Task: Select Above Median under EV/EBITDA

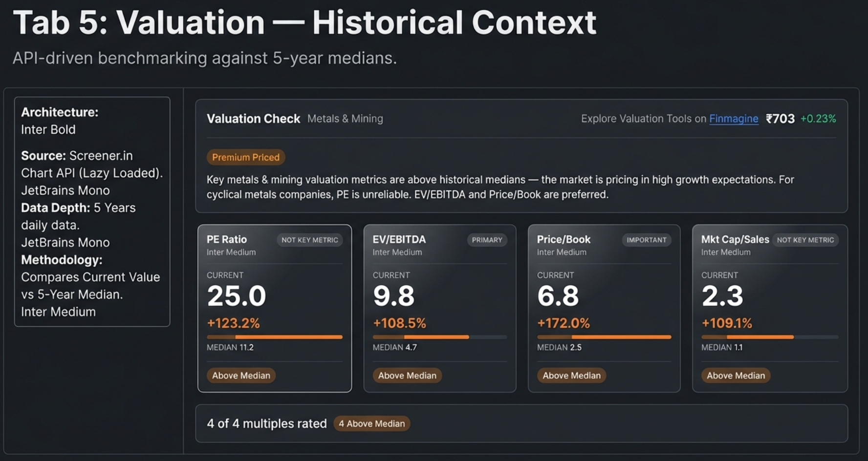Action: click(407, 376)
